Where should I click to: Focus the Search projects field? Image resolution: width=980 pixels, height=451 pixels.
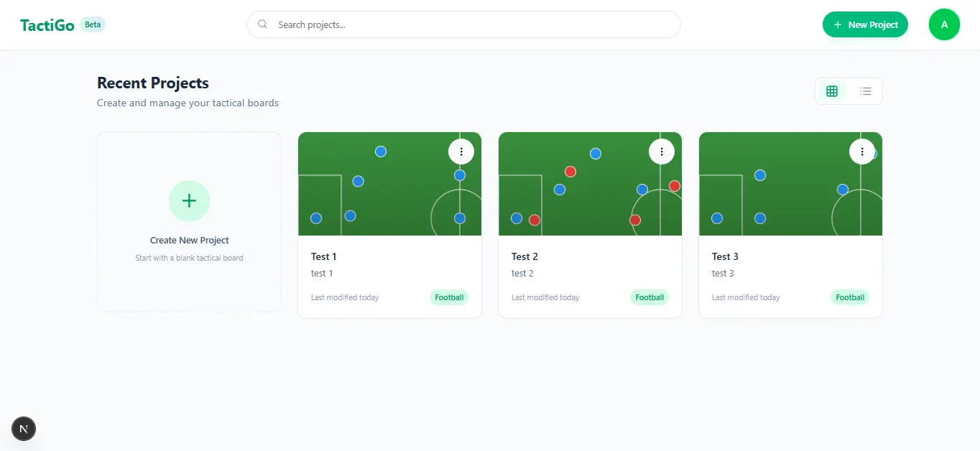point(463,24)
